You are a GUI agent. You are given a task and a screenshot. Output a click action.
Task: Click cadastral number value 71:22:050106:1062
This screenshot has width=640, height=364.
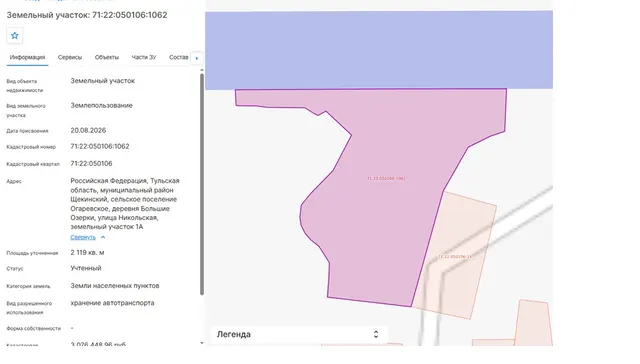click(100, 146)
